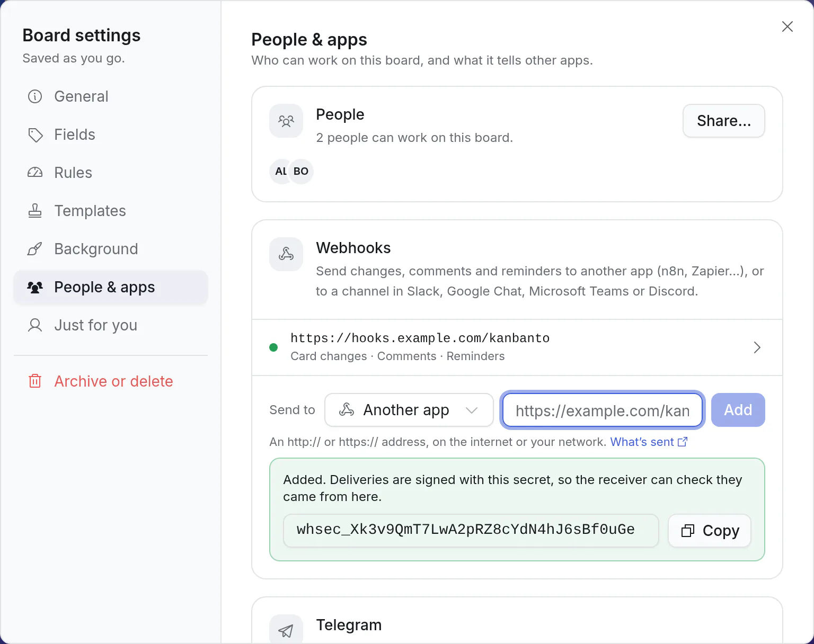Switch to the Rules section
814x644 pixels.
[111, 173]
